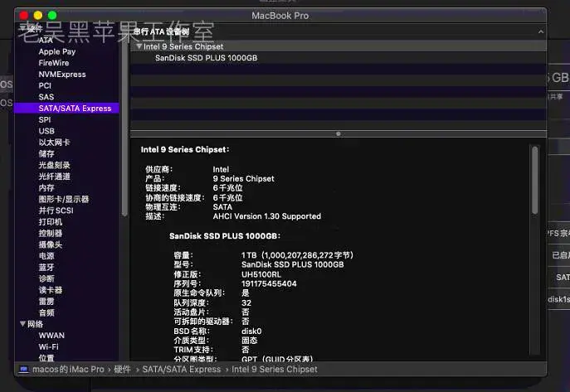Collapse the 网络 section triangle
The image size is (570, 392).
[x=22, y=323]
